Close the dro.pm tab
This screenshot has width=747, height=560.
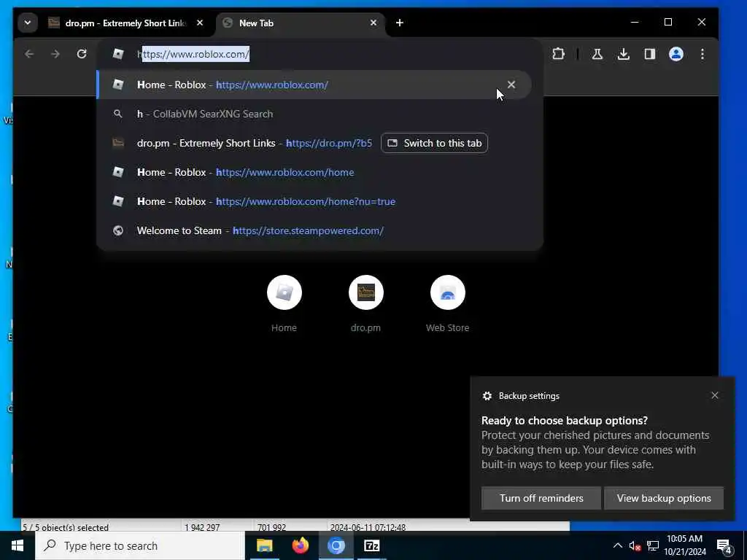coord(200,23)
